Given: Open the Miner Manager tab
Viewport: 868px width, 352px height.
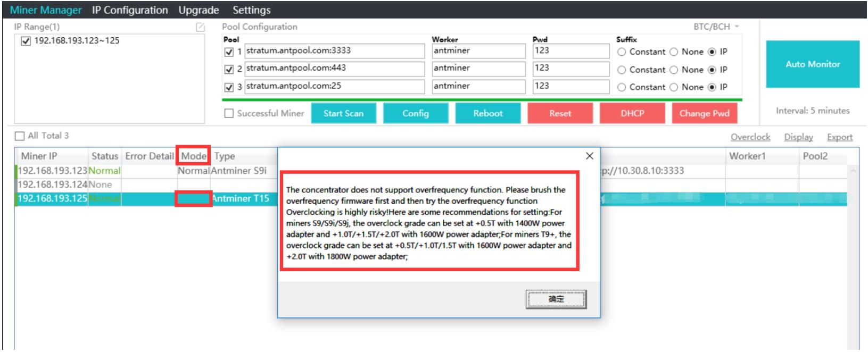Looking at the screenshot, I should point(46,10).
